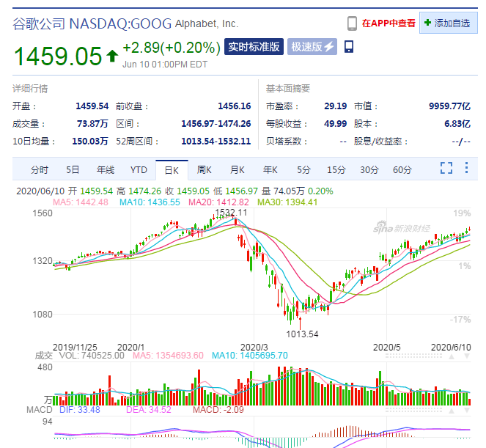The image size is (486, 448).
Task: Click the mobile device icon after 极速版
Action: tap(349, 46)
